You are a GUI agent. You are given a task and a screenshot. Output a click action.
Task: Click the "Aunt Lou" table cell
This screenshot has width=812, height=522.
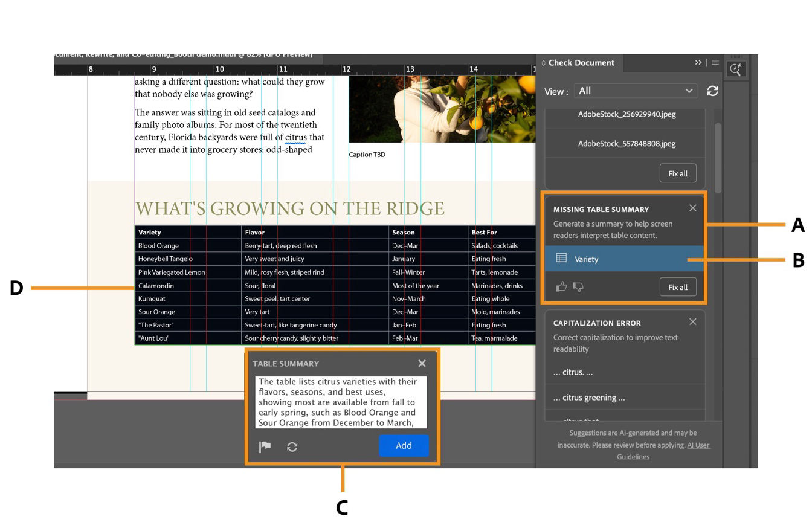click(188, 338)
